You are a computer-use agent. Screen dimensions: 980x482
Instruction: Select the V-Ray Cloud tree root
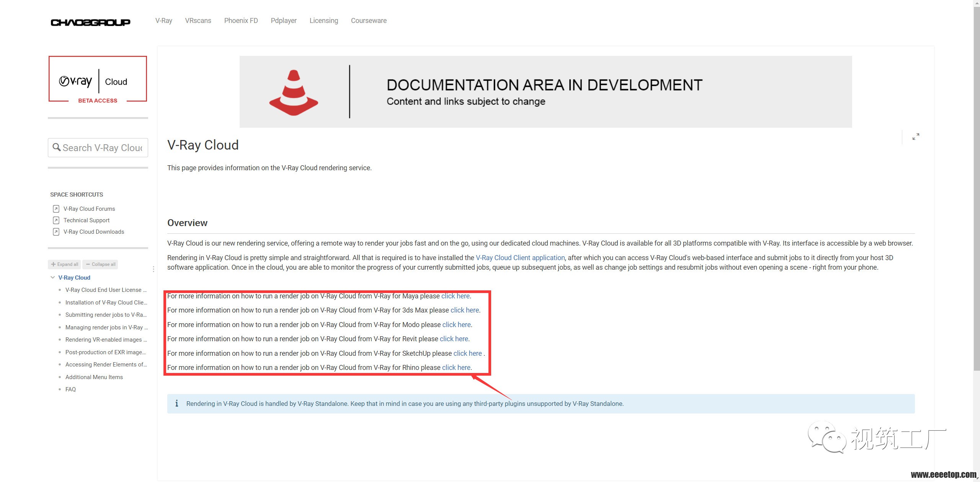coord(74,278)
